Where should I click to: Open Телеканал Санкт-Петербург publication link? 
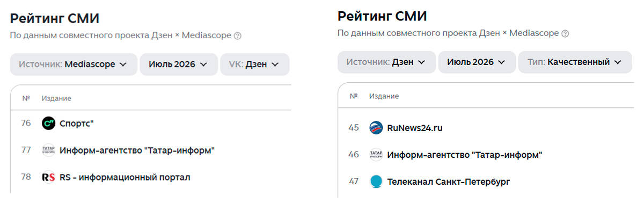pyautogui.click(x=449, y=182)
